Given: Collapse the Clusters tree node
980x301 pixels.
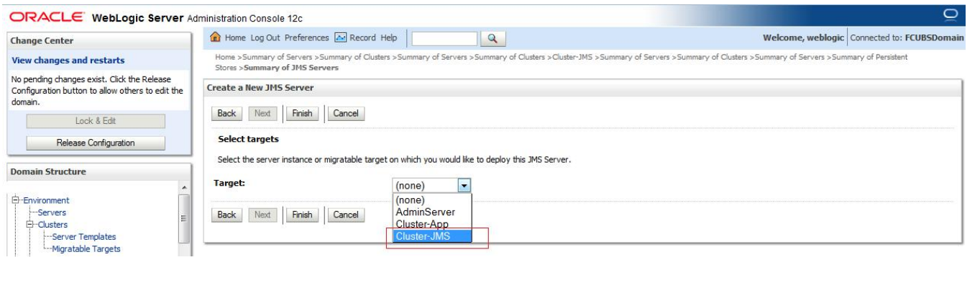Looking at the screenshot, I should tap(31, 225).
